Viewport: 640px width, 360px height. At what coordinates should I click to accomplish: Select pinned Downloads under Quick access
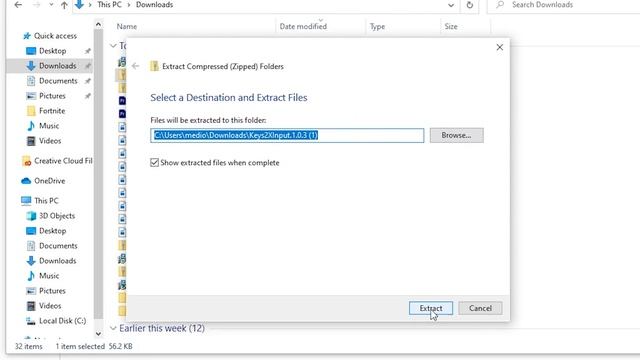pos(57,66)
